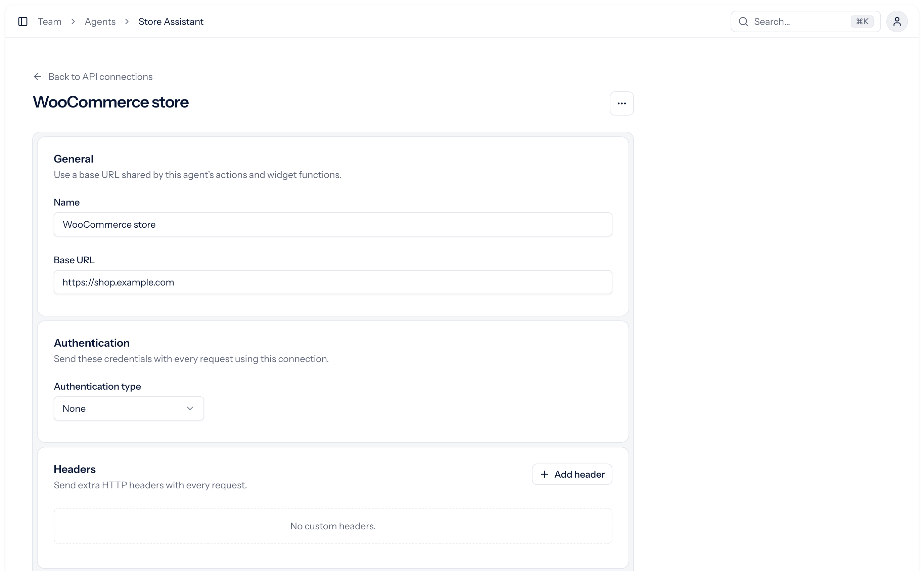This screenshot has height=571, width=924.
Task: Edit the Name input field
Action: 333,224
